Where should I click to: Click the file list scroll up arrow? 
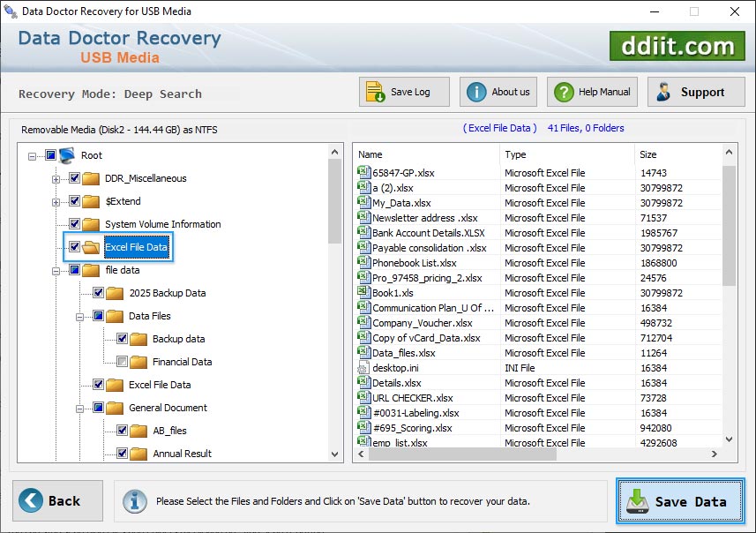729,153
